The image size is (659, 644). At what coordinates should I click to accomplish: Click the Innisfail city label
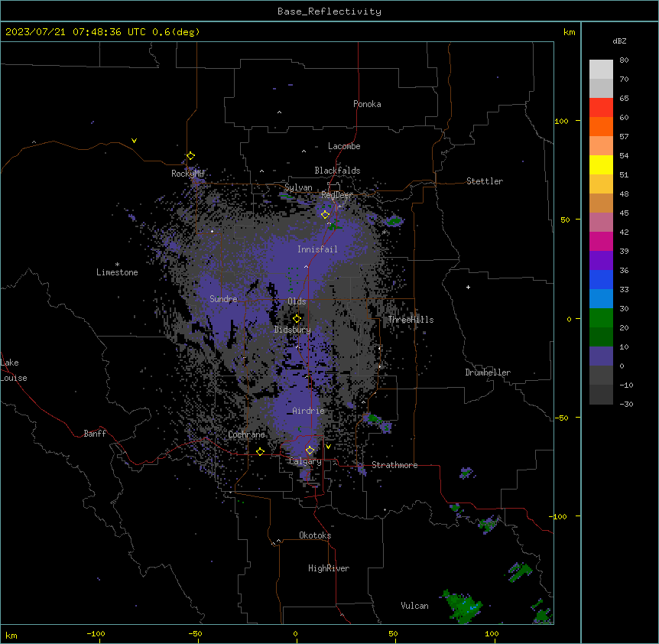(317, 249)
